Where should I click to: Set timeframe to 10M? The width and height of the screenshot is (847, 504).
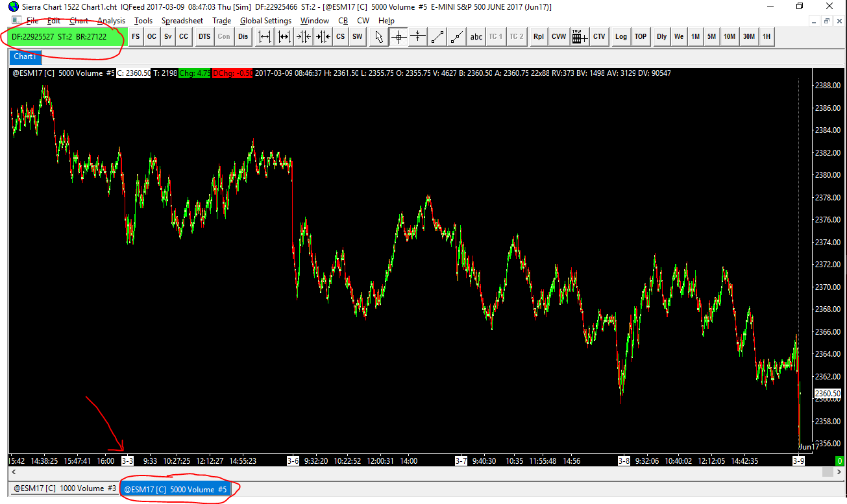pos(730,37)
